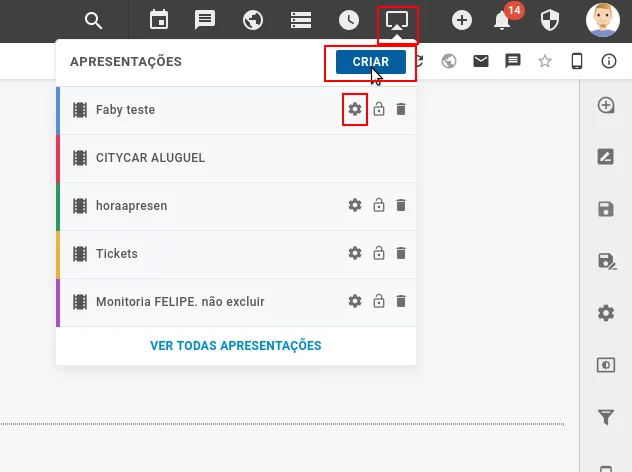Open the funnel filter icon in sidebar
This screenshot has height=472, width=632.
click(605, 417)
